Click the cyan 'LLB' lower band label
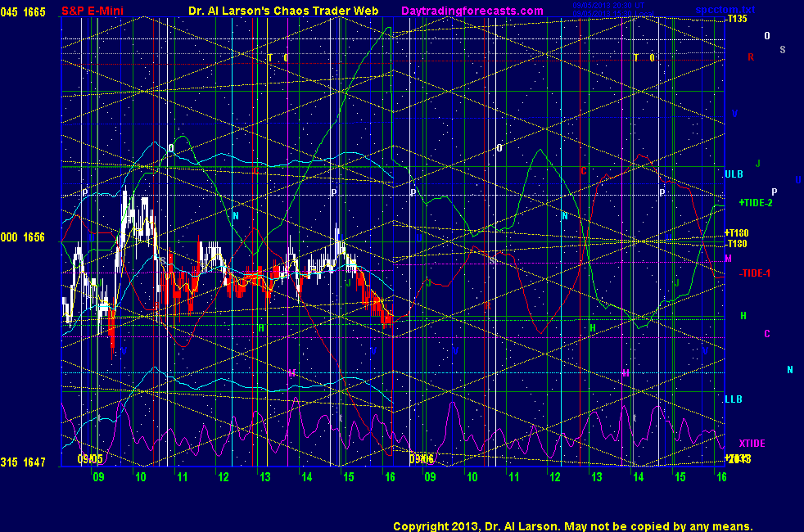804x532 pixels. 734,399
